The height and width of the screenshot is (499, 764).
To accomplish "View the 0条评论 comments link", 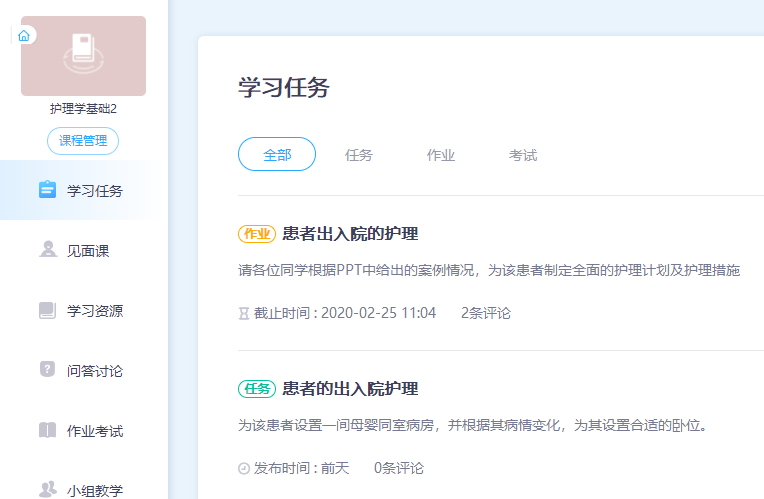I will coord(399,468).
